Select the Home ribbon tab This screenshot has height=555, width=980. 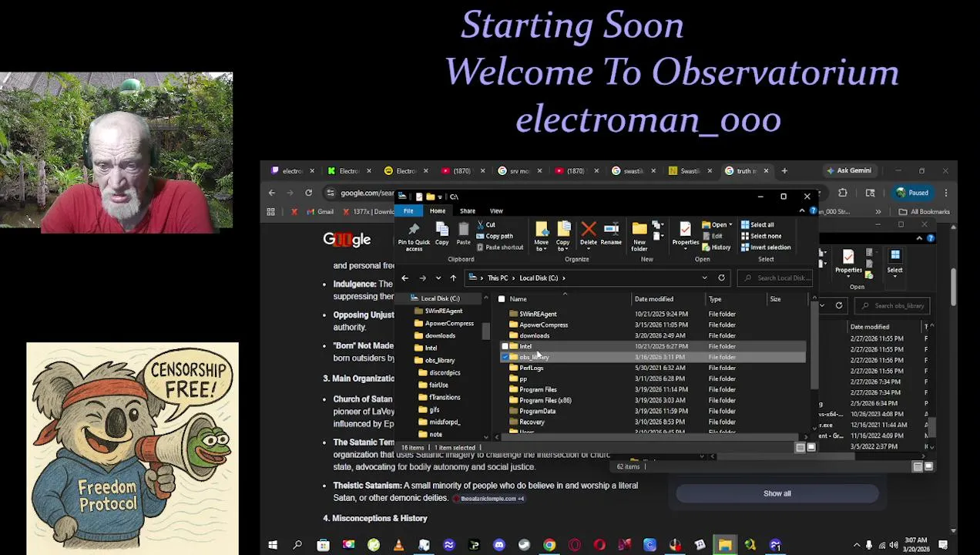point(438,211)
